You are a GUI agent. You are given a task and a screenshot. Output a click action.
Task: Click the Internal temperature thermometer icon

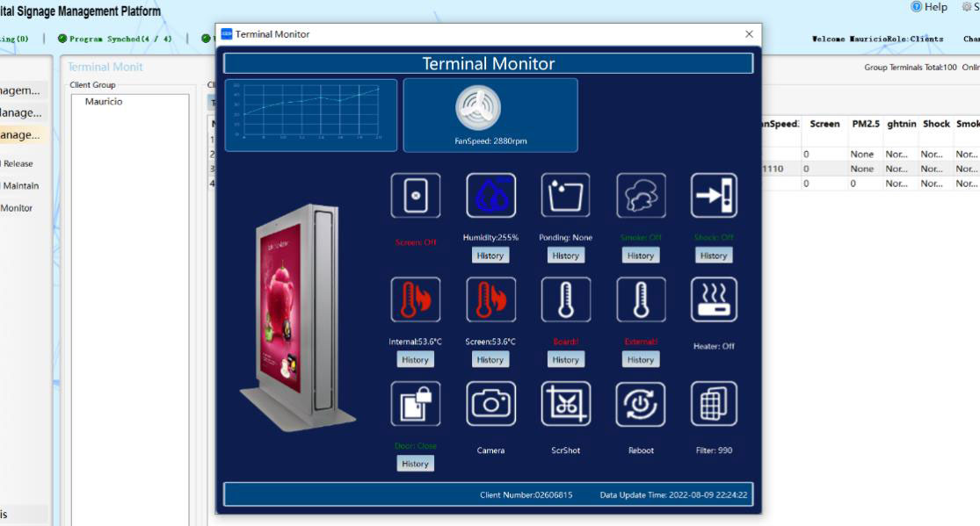416,299
